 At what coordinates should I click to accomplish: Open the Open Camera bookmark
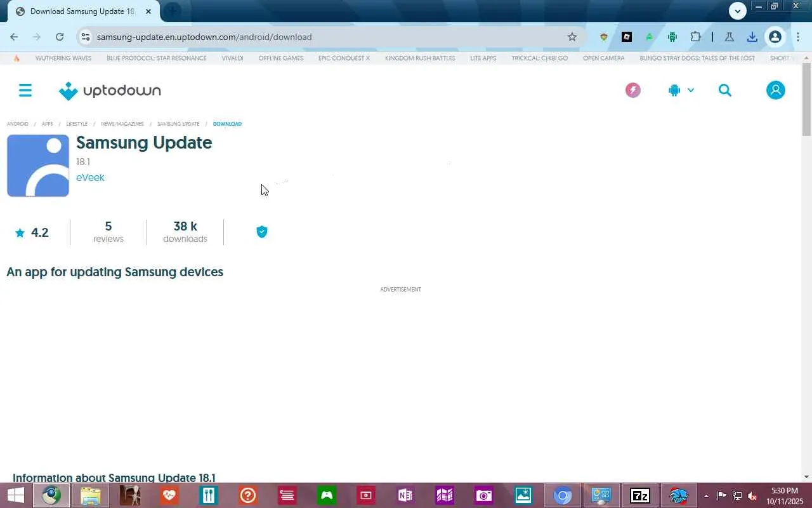(604, 58)
